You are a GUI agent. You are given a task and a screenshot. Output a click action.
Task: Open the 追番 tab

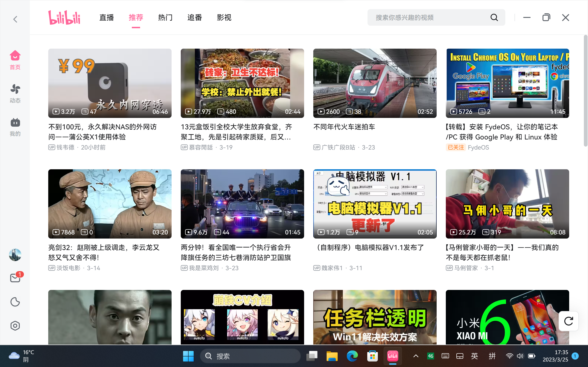pos(195,17)
